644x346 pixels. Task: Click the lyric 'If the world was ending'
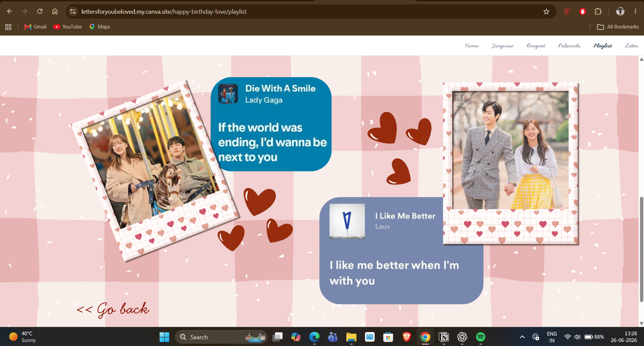click(x=273, y=142)
